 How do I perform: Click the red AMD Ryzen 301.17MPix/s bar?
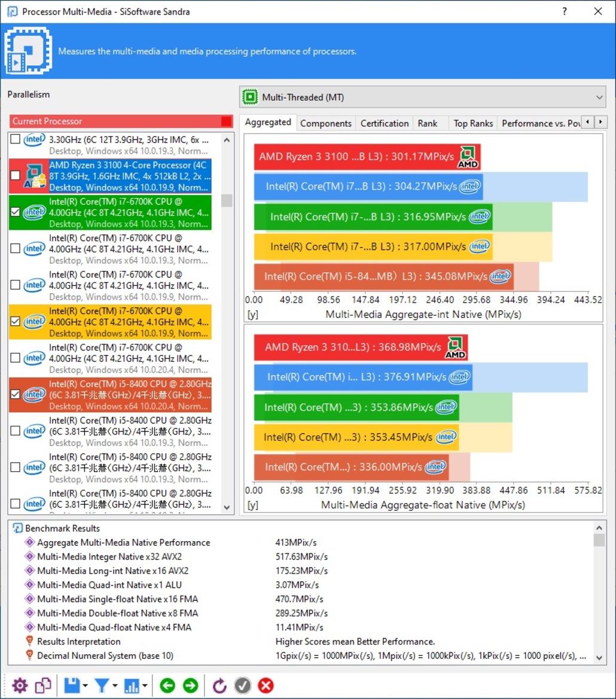[x=367, y=157]
